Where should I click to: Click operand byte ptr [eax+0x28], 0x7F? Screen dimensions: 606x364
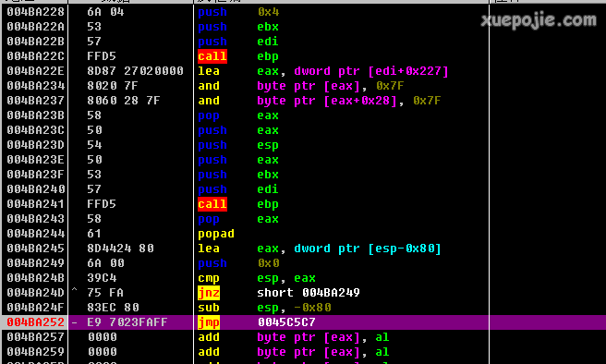[x=348, y=101]
